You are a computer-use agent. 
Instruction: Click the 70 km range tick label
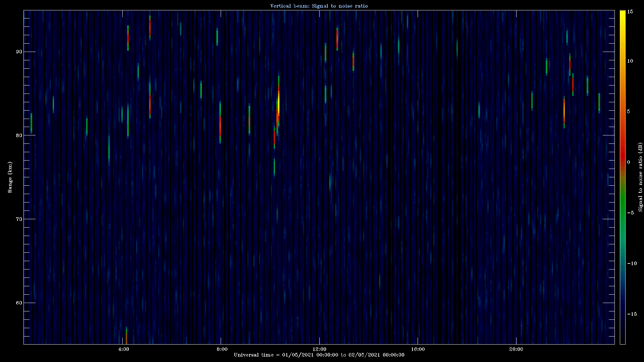coord(19,219)
